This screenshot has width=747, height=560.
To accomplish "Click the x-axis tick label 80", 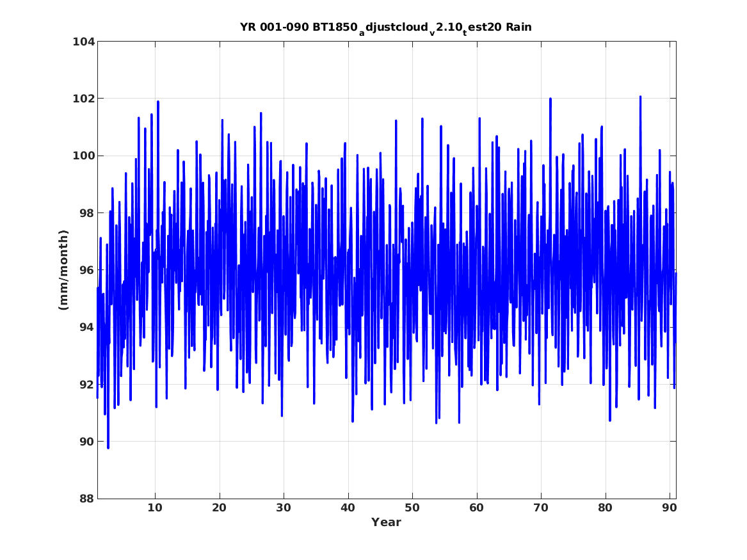I will point(605,508).
